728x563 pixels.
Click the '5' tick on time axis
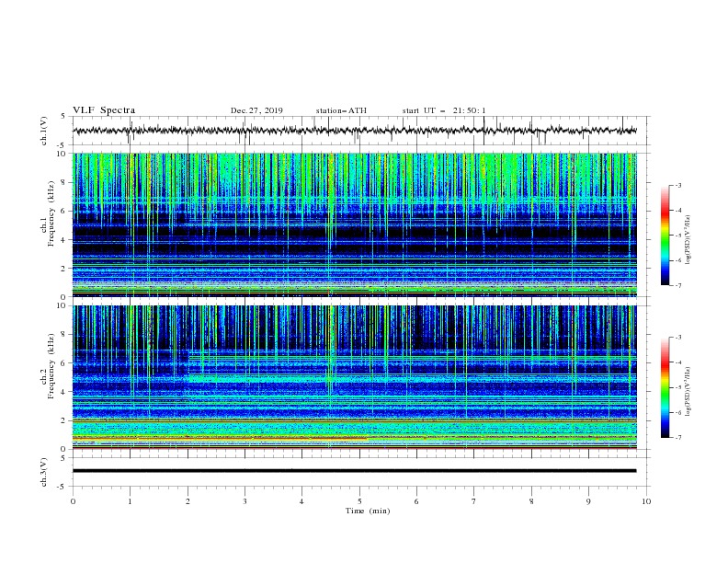point(359,501)
